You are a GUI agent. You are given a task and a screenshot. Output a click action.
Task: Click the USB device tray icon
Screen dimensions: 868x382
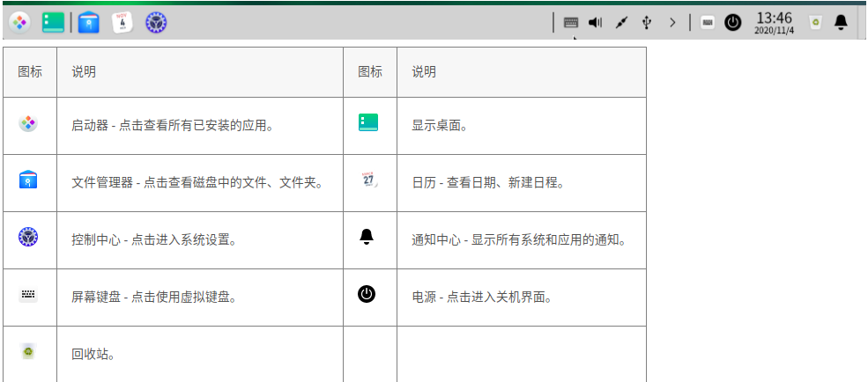click(x=647, y=23)
